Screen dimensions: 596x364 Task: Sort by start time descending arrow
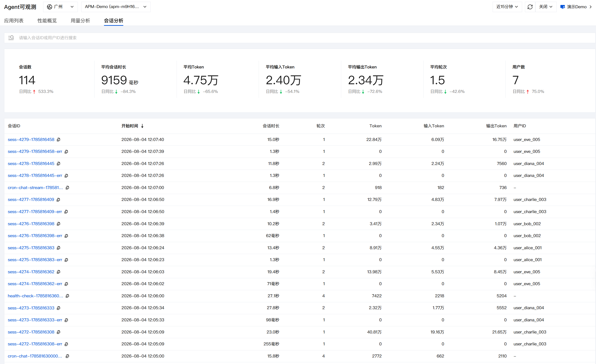pos(143,126)
